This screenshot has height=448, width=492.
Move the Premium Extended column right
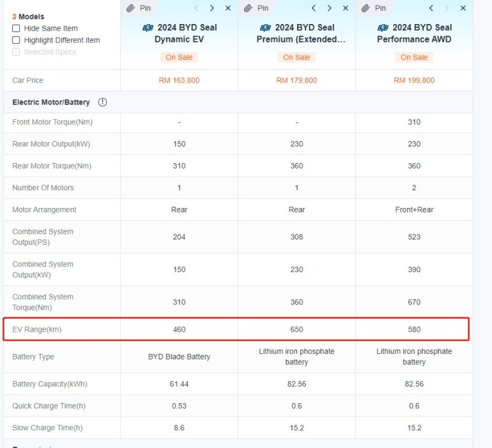point(329,8)
